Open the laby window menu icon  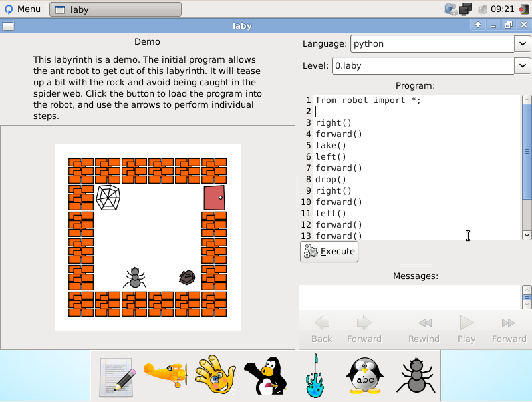click(x=8, y=26)
